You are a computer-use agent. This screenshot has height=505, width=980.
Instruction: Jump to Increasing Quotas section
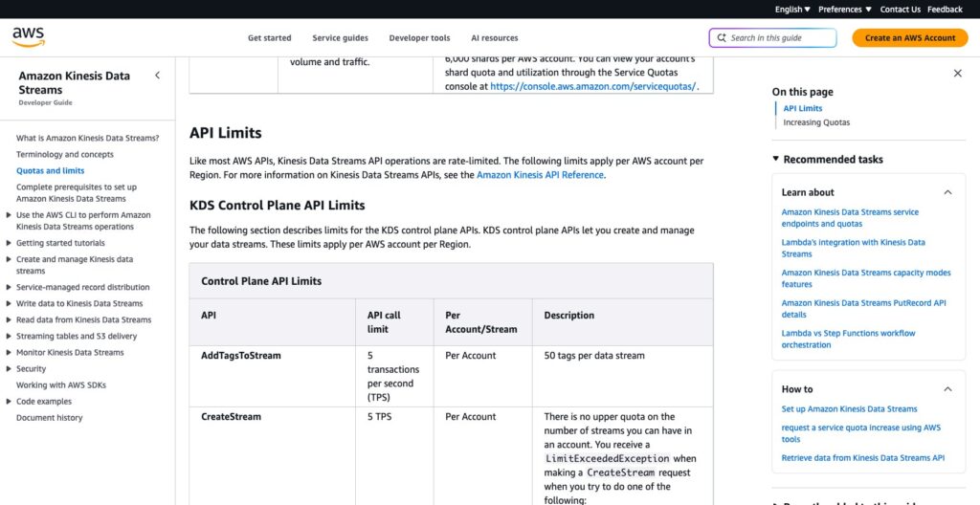[x=816, y=122]
